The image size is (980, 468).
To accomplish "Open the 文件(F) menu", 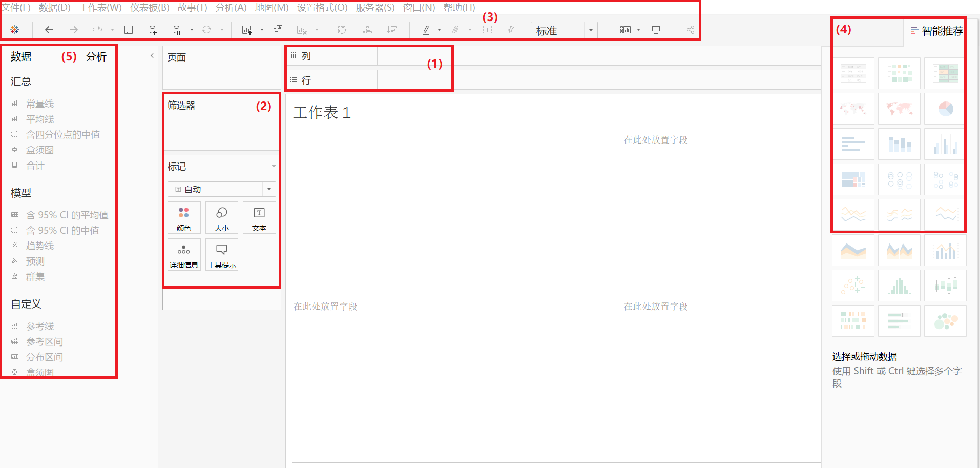I will click(16, 8).
